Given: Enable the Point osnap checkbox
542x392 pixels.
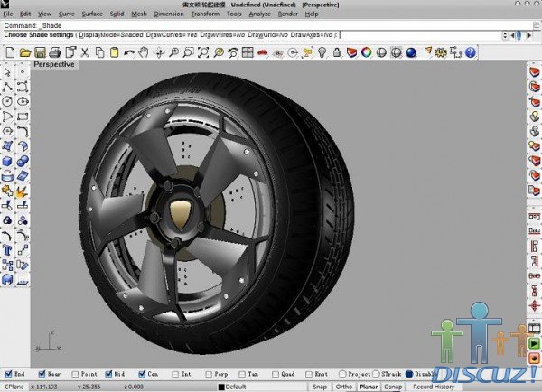Looking at the screenshot, I should 75,374.
